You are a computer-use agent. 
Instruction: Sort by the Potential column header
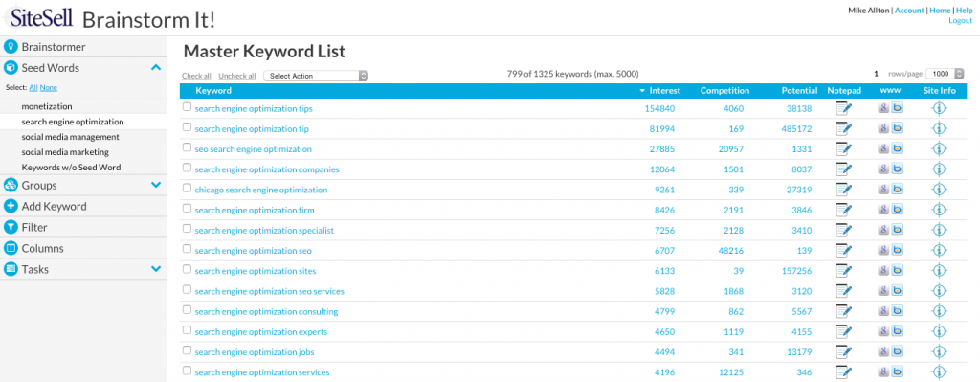coord(799,91)
